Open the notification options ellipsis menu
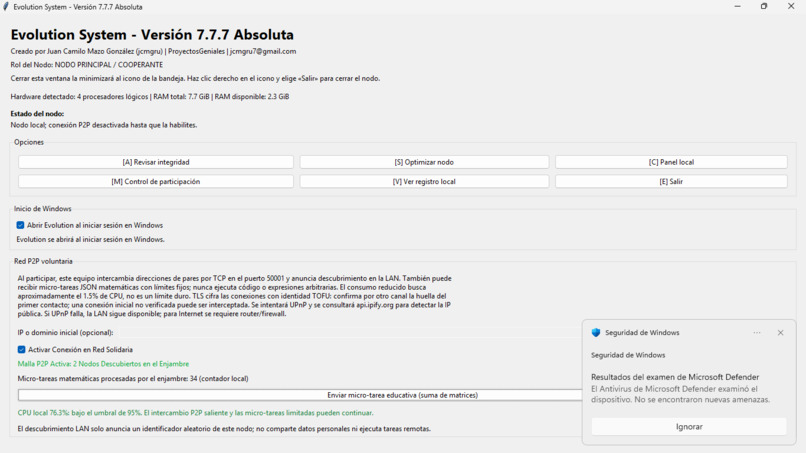 point(757,333)
